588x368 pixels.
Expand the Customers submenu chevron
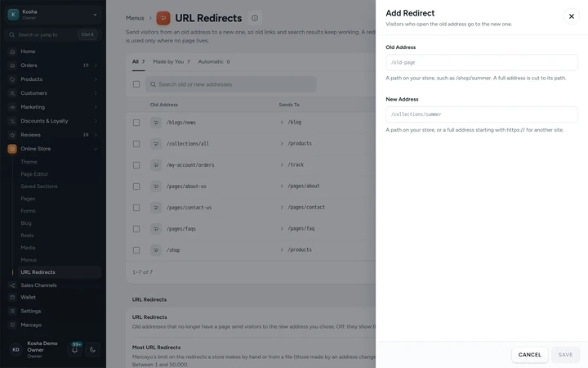[x=96, y=93]
